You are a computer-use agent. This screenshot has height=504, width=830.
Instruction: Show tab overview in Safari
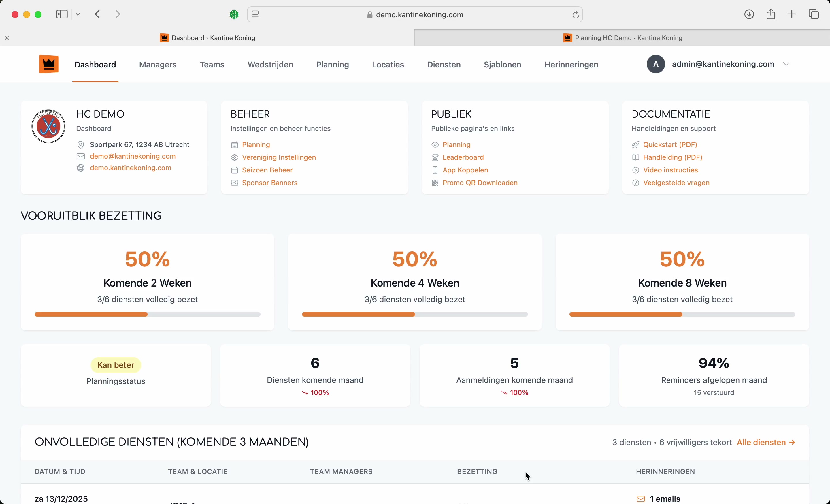[814, 14]
